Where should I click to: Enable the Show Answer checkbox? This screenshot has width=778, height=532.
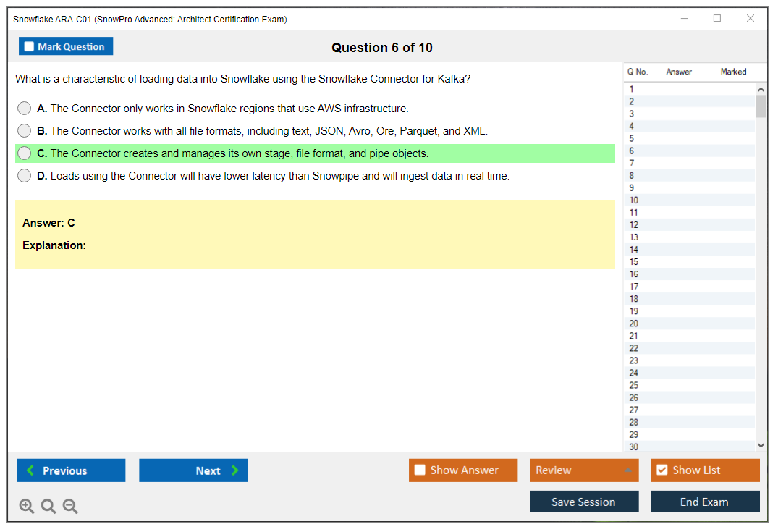(420, 470)
